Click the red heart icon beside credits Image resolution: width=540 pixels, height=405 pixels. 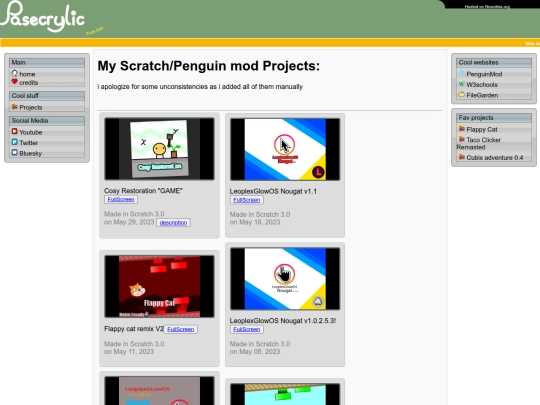tap(14, 82)
